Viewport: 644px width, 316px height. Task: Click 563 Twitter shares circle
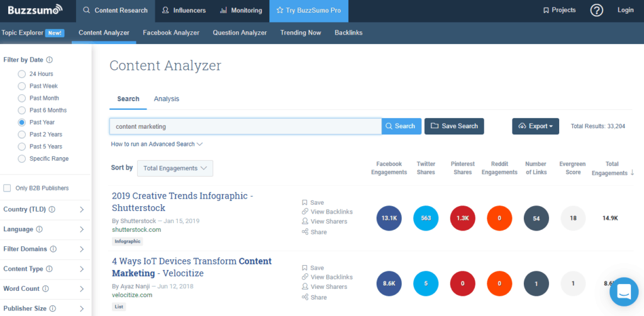426,219
